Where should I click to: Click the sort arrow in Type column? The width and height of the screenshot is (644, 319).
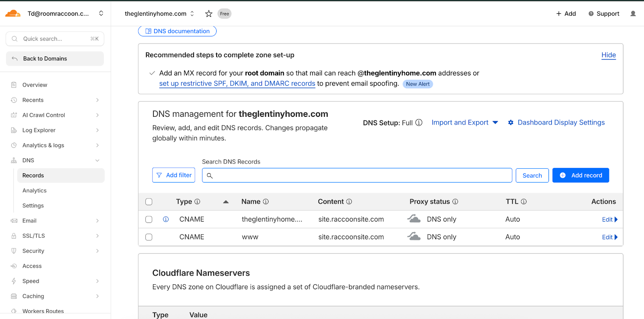pos(226,202)
